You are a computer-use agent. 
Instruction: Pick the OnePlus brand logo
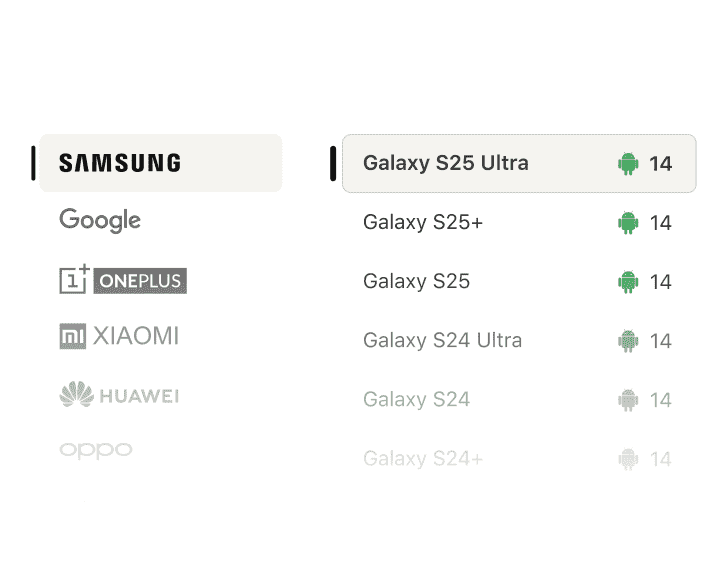point(123,279)
